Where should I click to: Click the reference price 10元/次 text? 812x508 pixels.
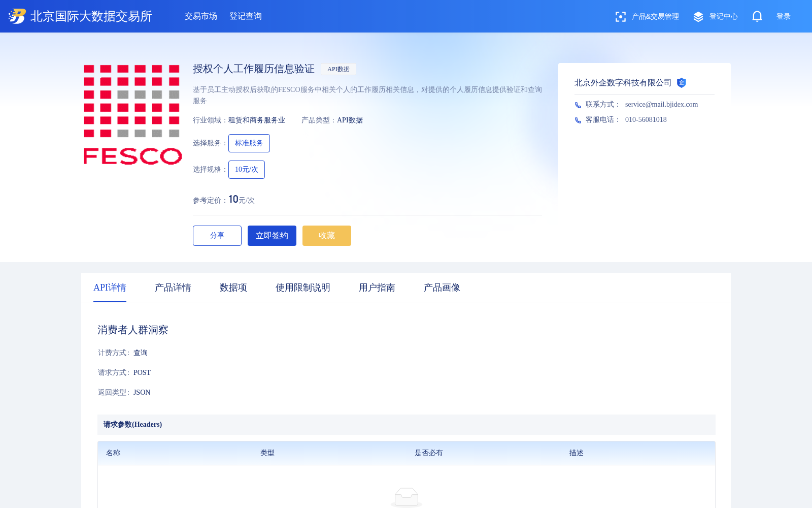[x=242, y=200]
